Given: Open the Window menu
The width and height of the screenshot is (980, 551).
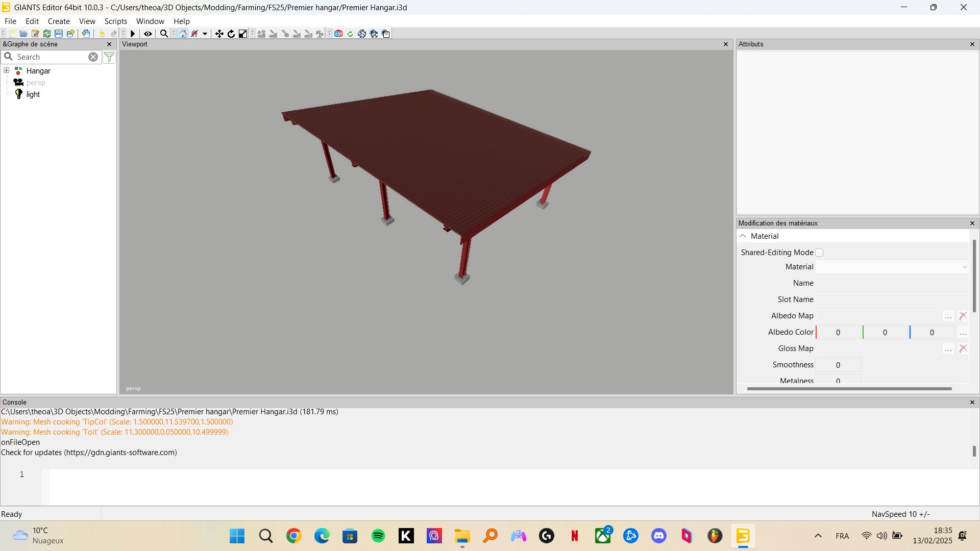Looking at the screenshot, I should [x=150, y=21].
